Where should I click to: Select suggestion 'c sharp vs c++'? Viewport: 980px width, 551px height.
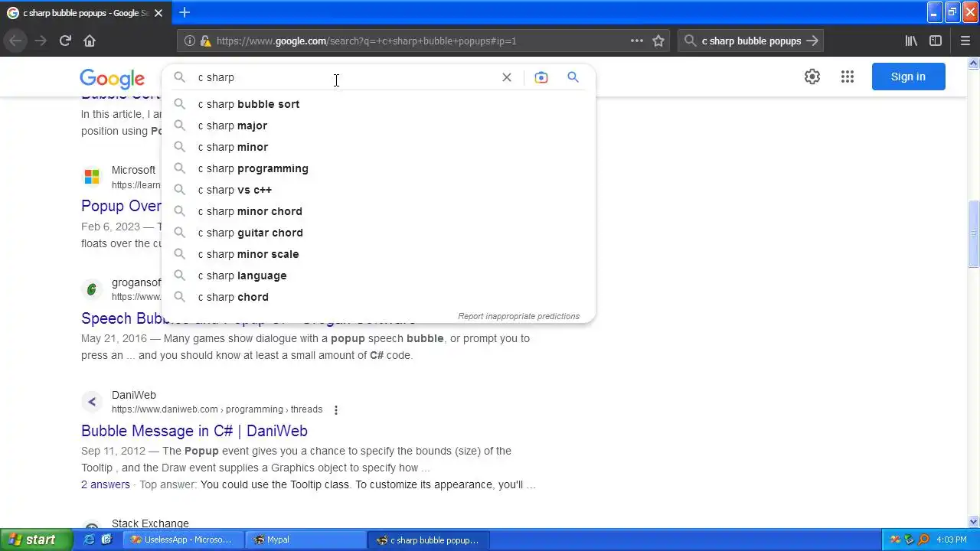(378, 190)
